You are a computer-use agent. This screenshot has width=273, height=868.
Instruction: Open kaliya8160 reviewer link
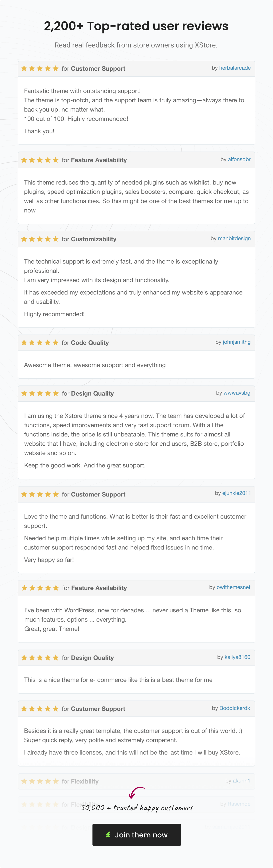tap(237, 657)
